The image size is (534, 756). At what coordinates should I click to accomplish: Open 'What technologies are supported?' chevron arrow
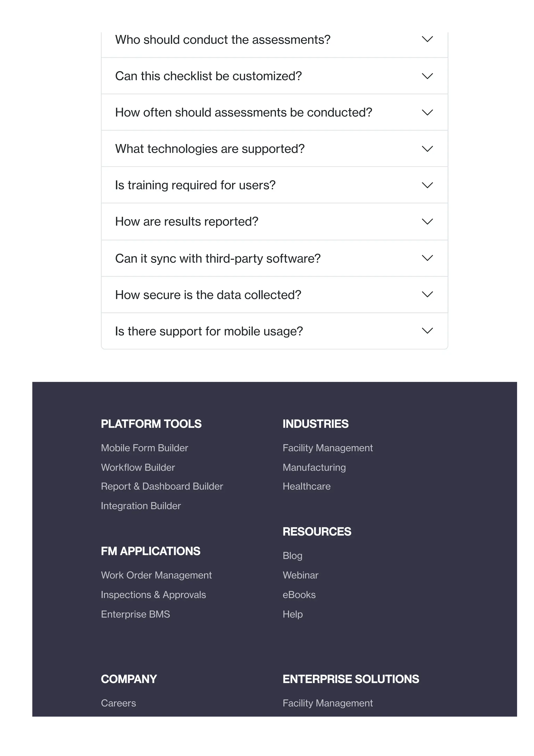pyautogui.click(x=427, y=149)
